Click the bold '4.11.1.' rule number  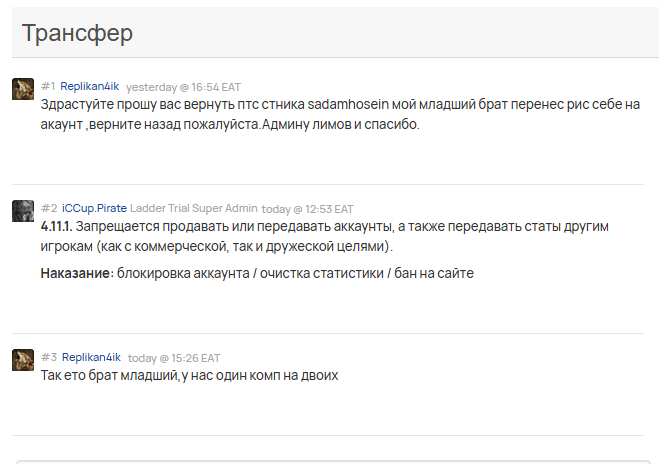pyautogui.click(x=56, y=226)
